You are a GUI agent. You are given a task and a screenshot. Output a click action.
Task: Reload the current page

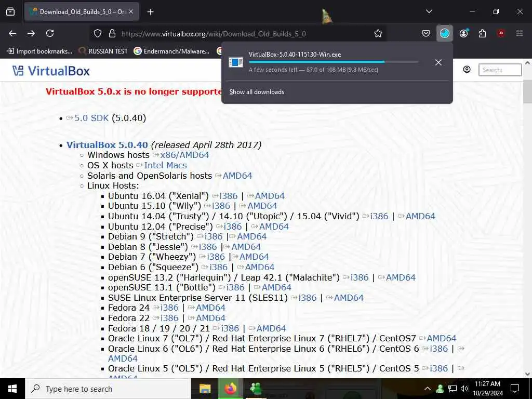50,33
